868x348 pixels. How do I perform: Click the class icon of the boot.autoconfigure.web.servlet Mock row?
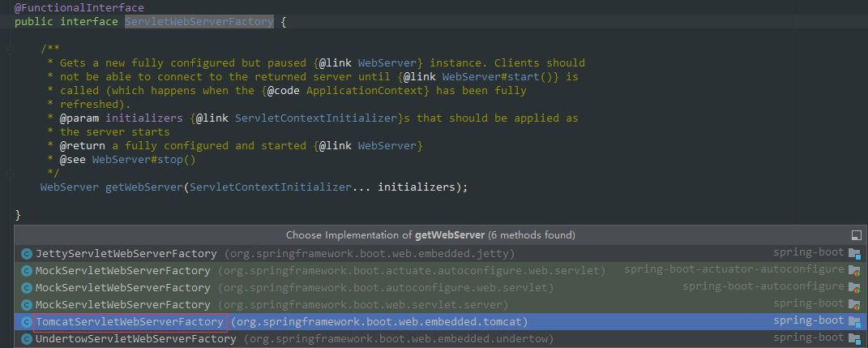[26, 288]
